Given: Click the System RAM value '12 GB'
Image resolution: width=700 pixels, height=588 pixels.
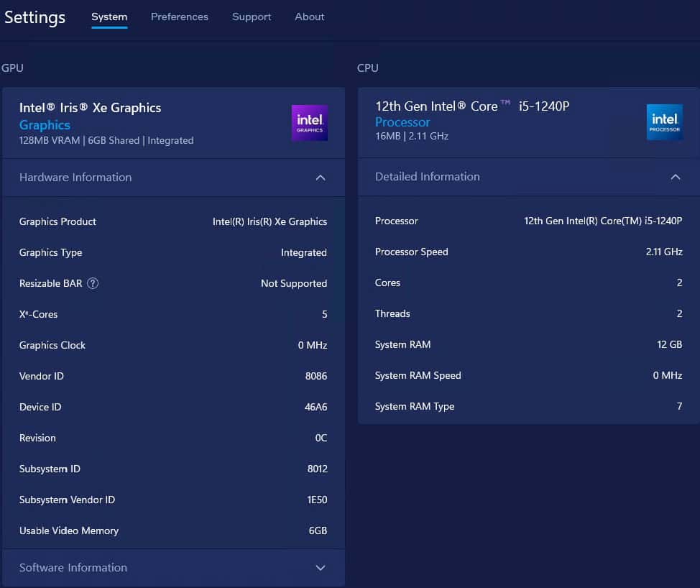Looking at the screenshot, I should point(670,344).
